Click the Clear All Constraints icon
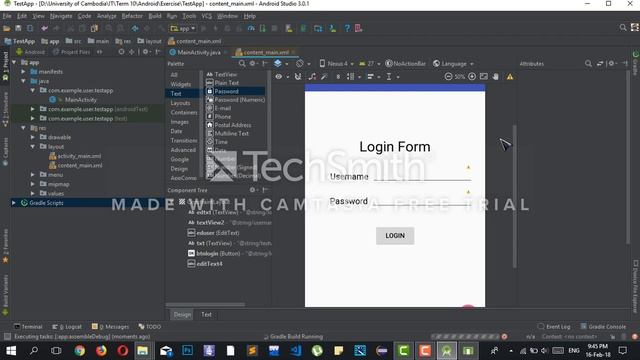 click(312, 76)
